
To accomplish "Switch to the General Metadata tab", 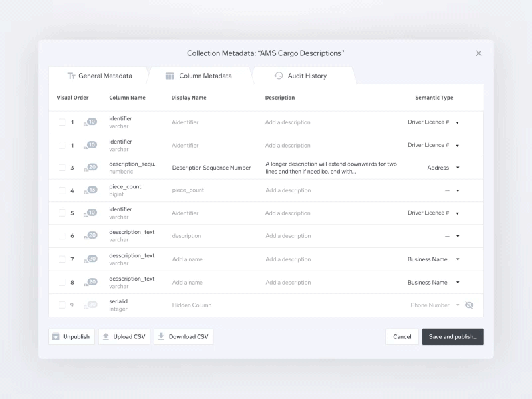I will 104,76.
